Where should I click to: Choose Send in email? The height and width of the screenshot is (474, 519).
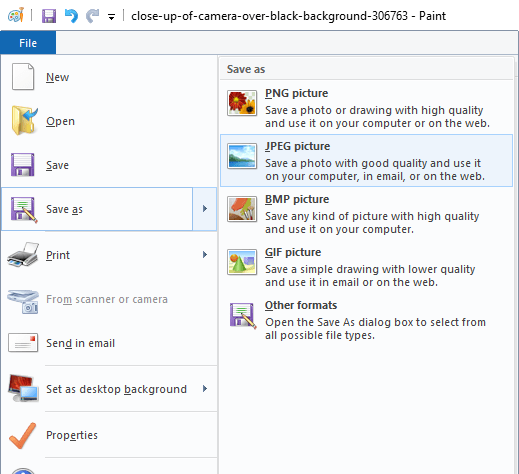coord(109,343)
